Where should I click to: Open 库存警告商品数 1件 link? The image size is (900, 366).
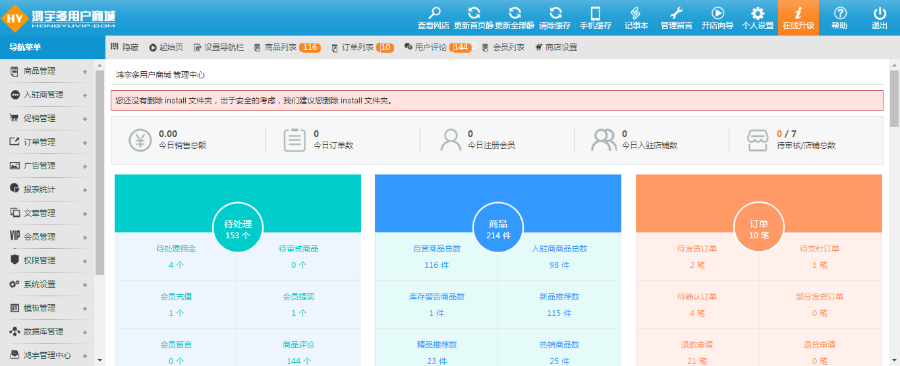(437, 305)
